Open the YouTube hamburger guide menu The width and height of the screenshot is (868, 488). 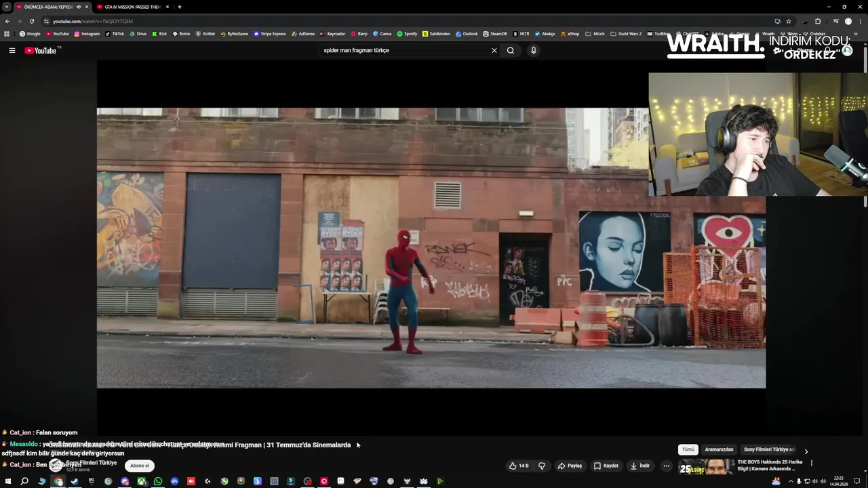point(12,50)
